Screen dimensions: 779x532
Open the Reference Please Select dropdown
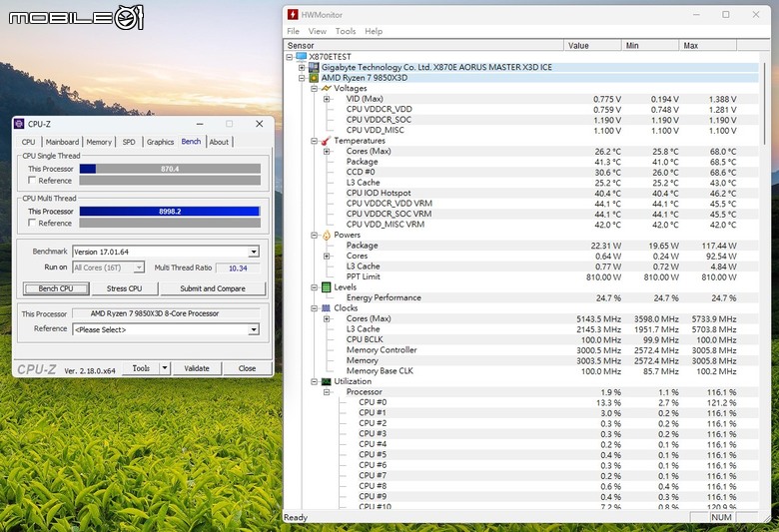(x=254, y=329)
